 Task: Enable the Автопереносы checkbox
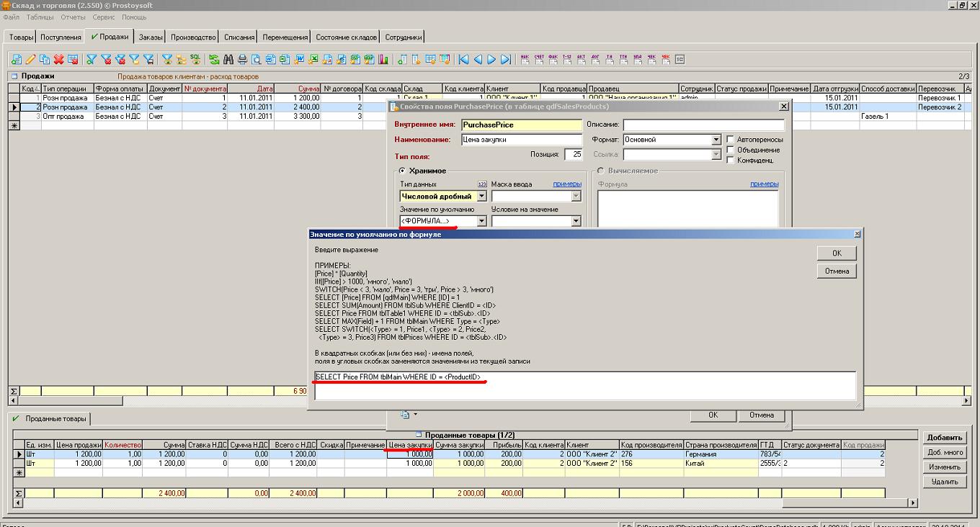click(731, 140)
